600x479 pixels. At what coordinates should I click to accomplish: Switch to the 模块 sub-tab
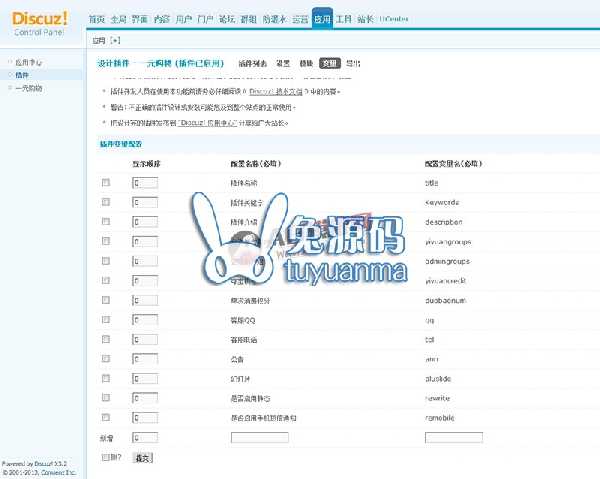[x=306, y=64]
